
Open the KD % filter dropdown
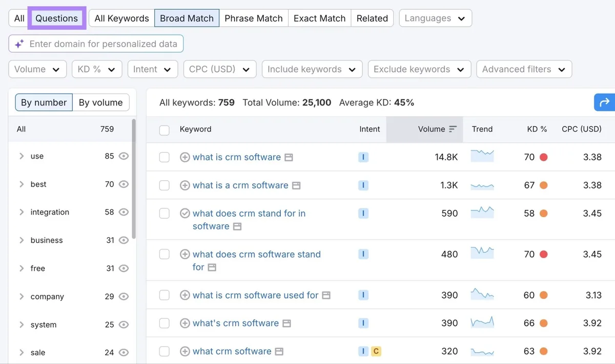pos(97,69)
